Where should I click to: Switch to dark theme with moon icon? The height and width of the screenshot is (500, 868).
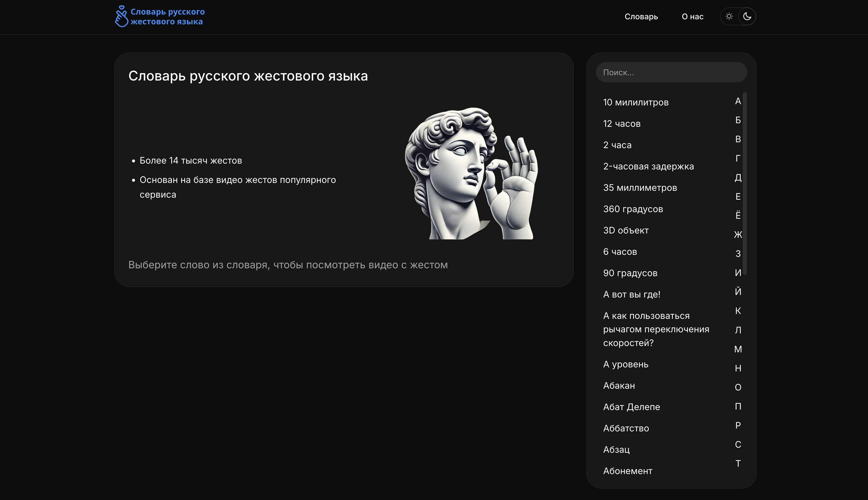point(747,16)
